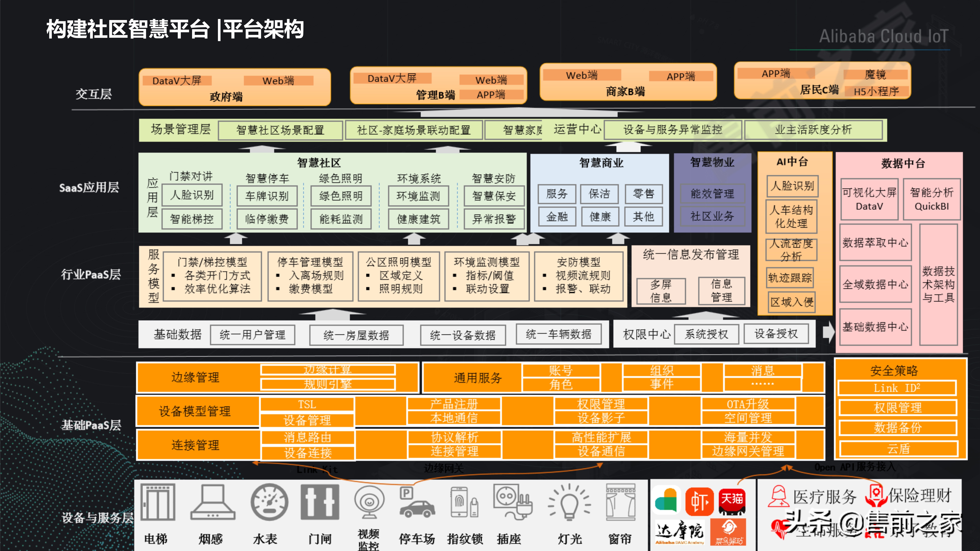Select the 消息路由 box

point(307,437)
